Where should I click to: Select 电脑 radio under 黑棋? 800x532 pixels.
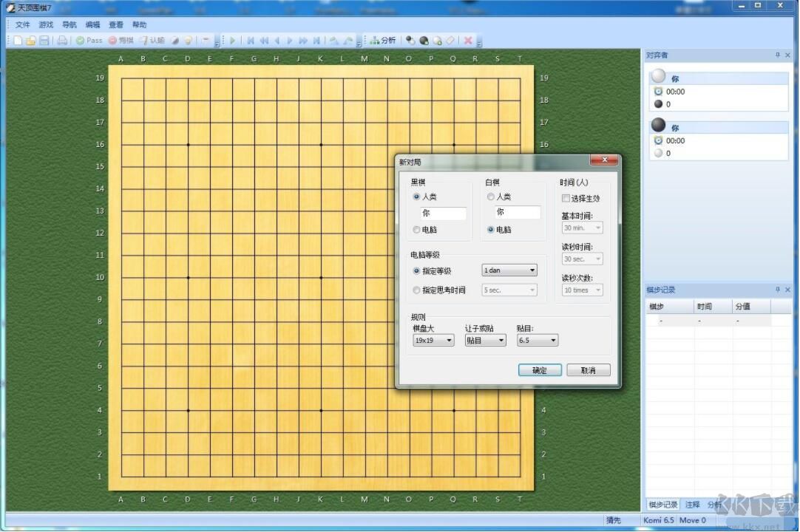tap(417, 230)
